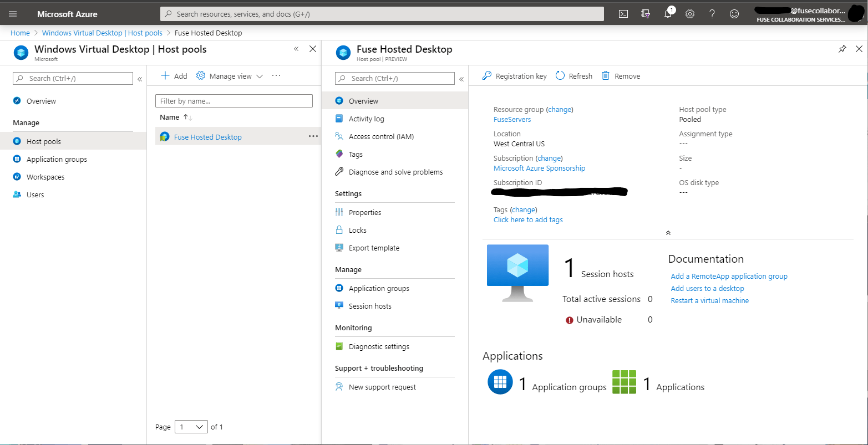Open the Fuse Hosted Desktop host pool link

click(x=208, y=137)
